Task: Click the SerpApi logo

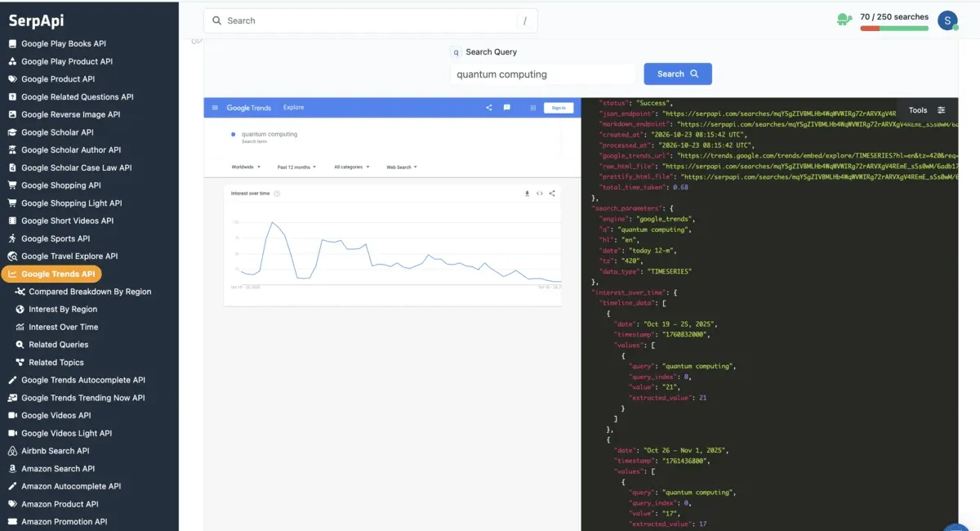Action: point(36,20)
